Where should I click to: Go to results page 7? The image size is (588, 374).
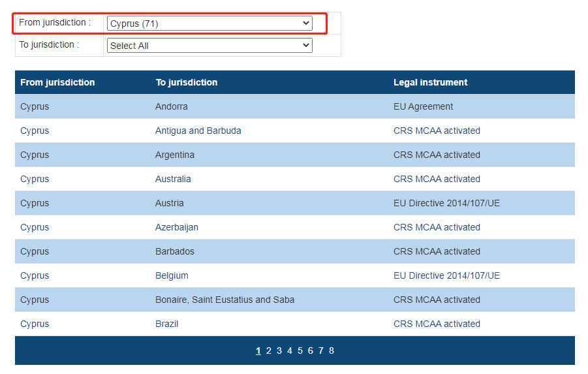320,351
